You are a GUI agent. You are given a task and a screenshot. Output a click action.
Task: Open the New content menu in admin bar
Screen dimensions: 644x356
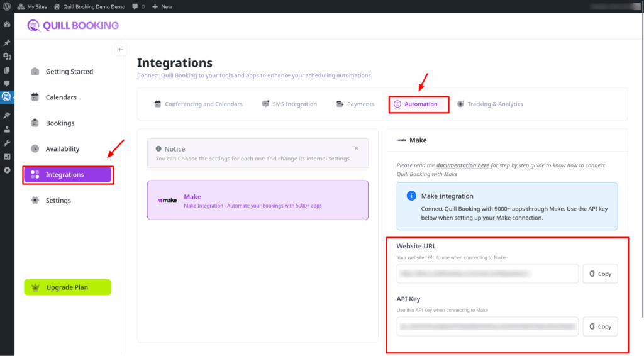coord(162,6)
